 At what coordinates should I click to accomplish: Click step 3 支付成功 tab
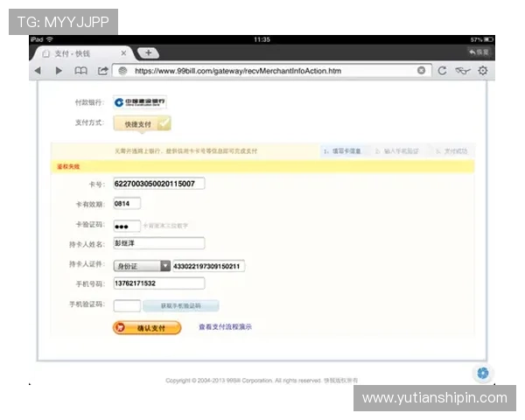click(x=451, y=151)
